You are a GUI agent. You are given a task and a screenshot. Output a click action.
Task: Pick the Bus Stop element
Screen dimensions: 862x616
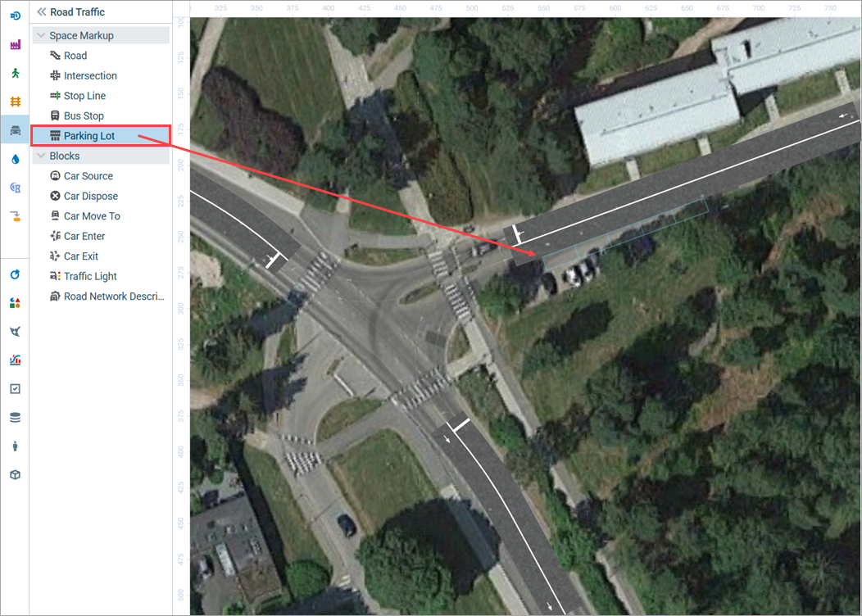pyautogui.click(x=76, y=116)
